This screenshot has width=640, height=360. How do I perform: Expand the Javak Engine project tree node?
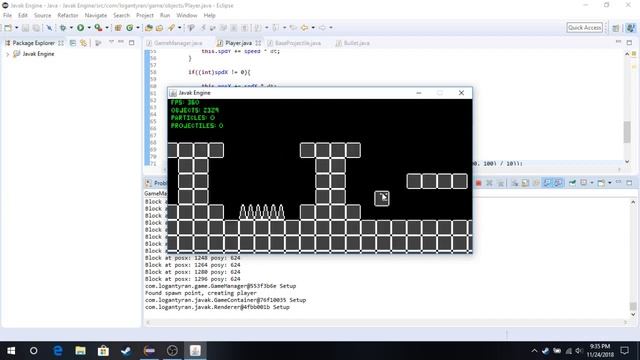point(7,54)
